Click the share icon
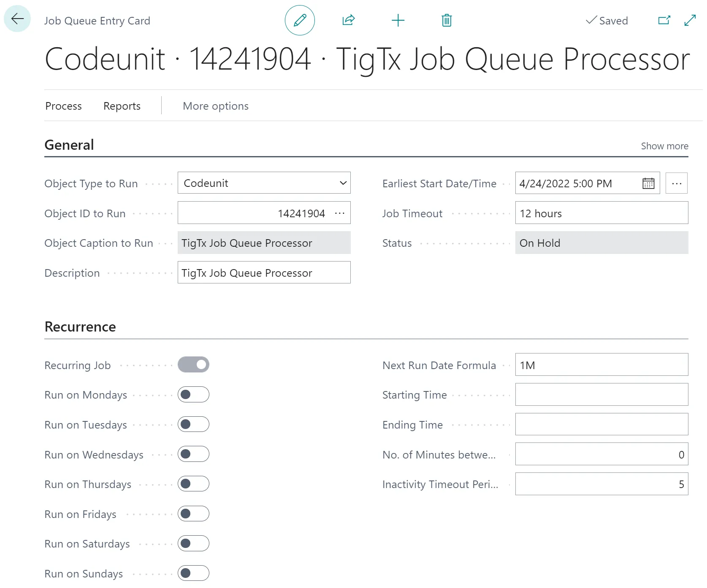Viewport: 707px width, 588px height. pyautogui.click(x=349, y=20)
